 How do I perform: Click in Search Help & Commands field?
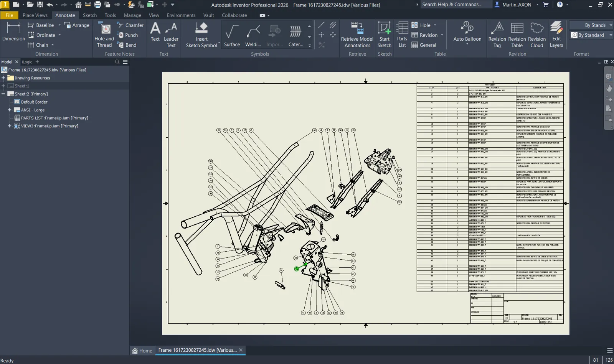click(456, 5)
